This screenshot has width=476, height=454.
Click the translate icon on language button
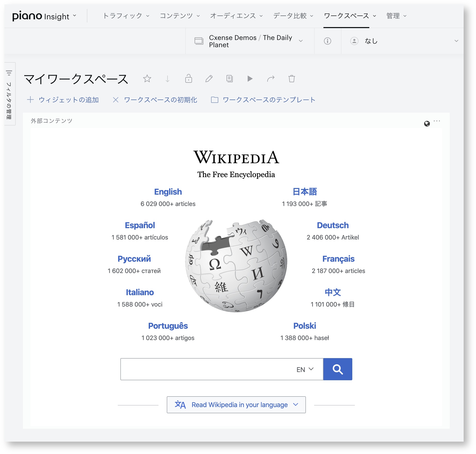[180, 405]
